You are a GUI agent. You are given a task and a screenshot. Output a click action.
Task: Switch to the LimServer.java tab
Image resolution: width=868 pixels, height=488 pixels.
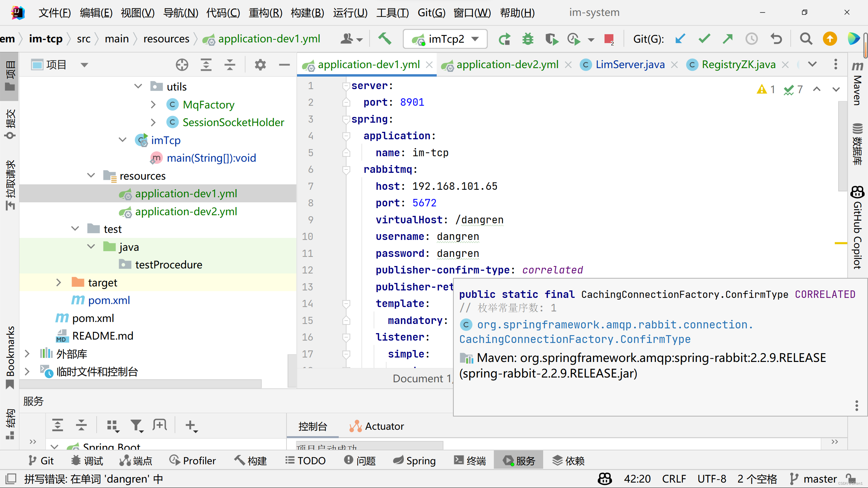(630, 64)
